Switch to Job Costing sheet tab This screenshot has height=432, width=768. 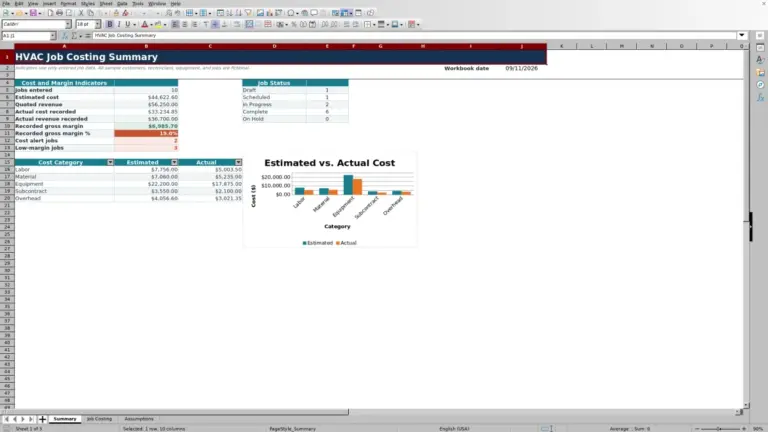[99, 419]
